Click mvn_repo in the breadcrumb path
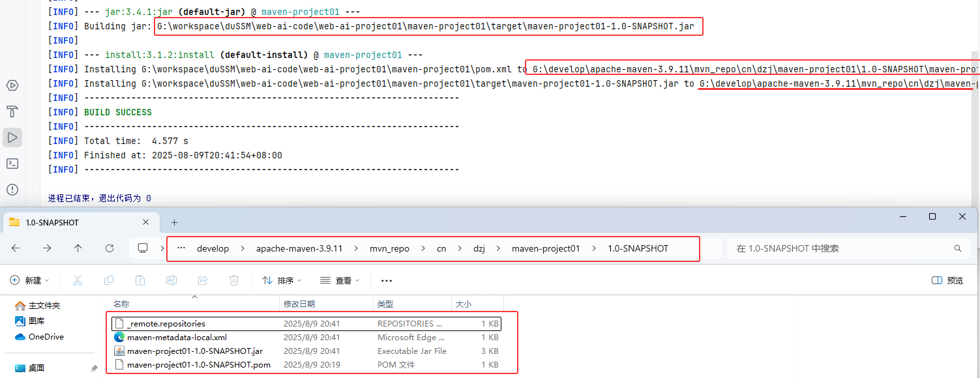Image resolution: width=980 pixels, height=378 pixels. (389, 248)
